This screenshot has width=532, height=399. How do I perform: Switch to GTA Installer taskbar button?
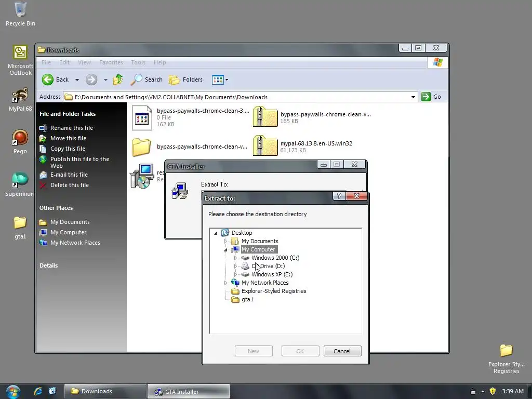coord(188,392)
